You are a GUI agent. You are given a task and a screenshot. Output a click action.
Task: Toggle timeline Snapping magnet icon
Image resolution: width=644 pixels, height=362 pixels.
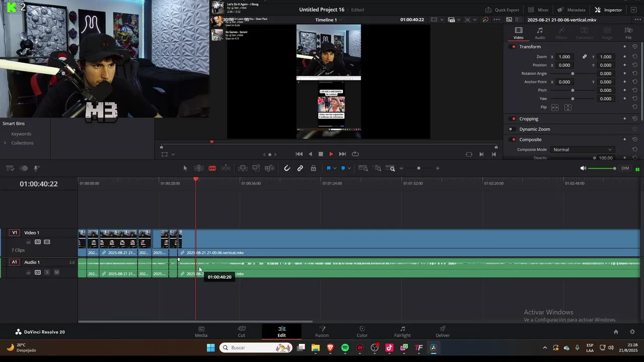[x=287, y=168]
